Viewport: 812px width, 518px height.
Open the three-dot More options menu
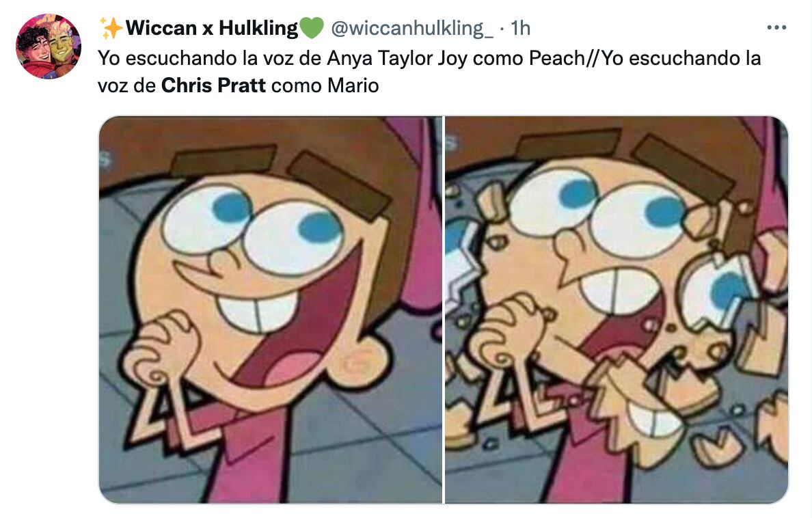(x=776, y=28)
